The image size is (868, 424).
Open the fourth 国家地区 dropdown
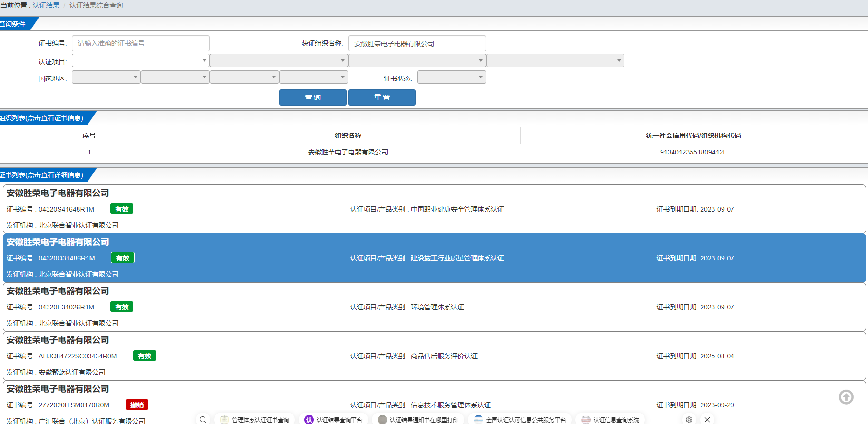point(313,77)
